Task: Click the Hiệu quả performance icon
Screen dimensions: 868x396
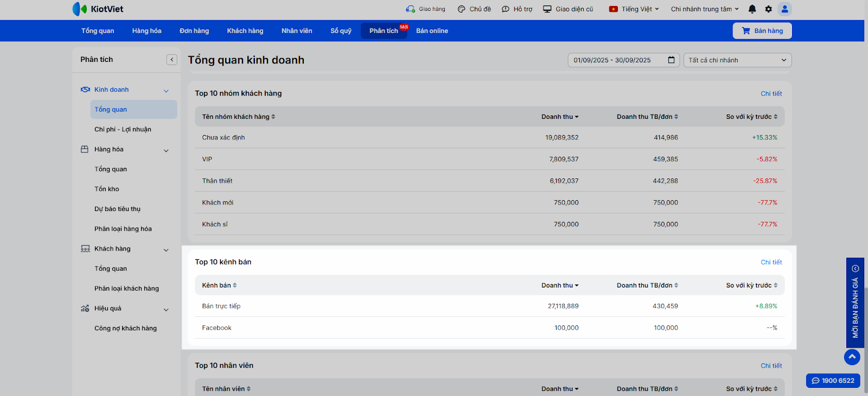Action: [85, 309]
